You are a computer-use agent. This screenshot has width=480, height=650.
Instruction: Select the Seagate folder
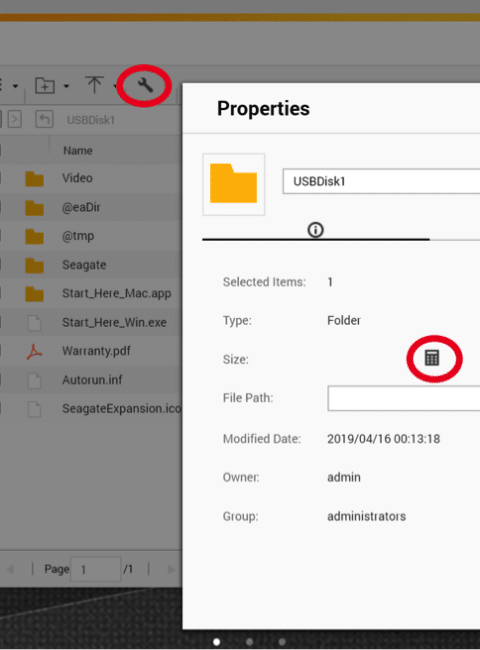tap(90, 264)
